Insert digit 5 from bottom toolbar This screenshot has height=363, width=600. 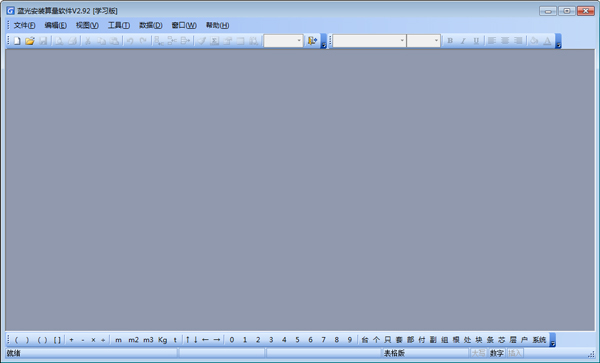click(x=297, y=340)
